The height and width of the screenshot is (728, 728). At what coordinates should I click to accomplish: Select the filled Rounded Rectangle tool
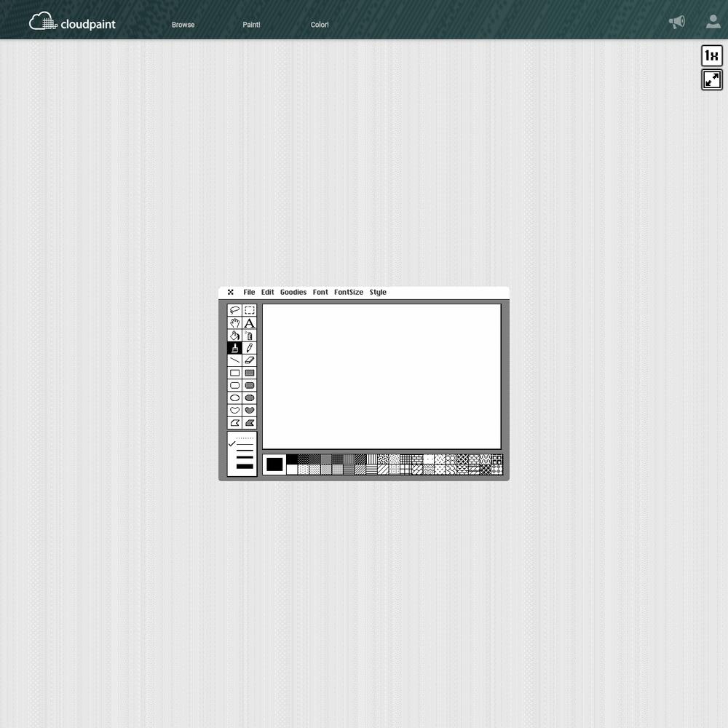tap(249, 385)
